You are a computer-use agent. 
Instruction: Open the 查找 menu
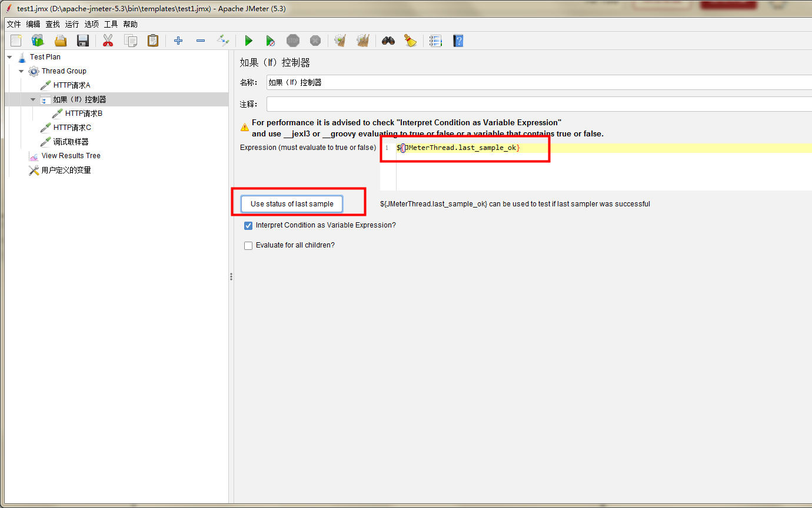(53, 24)
